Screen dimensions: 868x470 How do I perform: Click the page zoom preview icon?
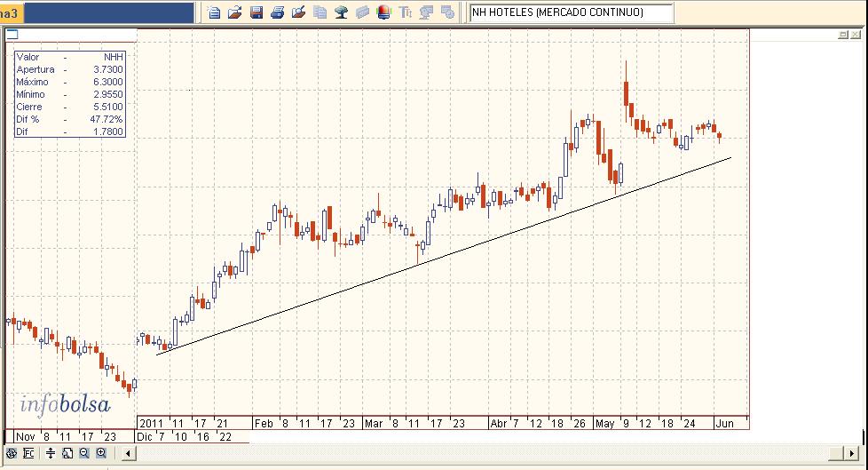coord(67,453)
